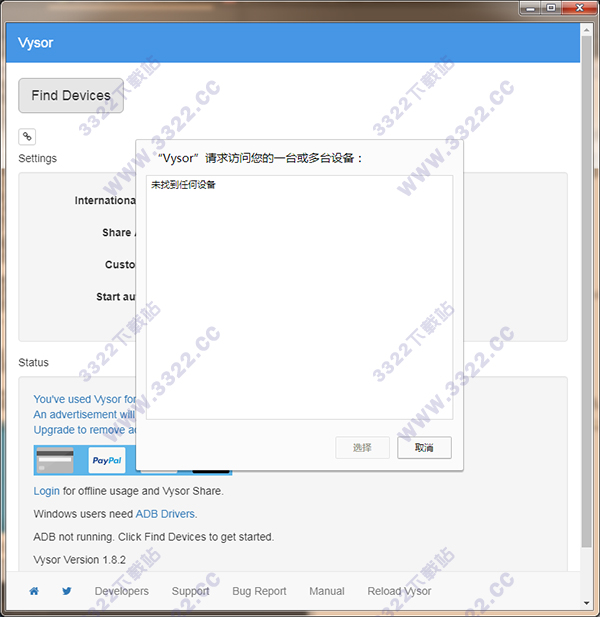The image size is (600, 617).
Task: Click the 选择 select button in dialog
Action: pos(362,447)
